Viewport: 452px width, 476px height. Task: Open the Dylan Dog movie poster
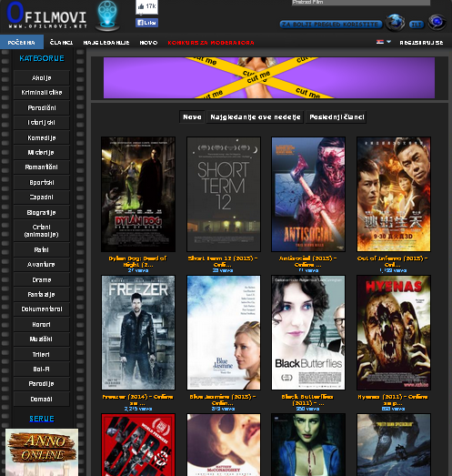[x=138, y=194]
